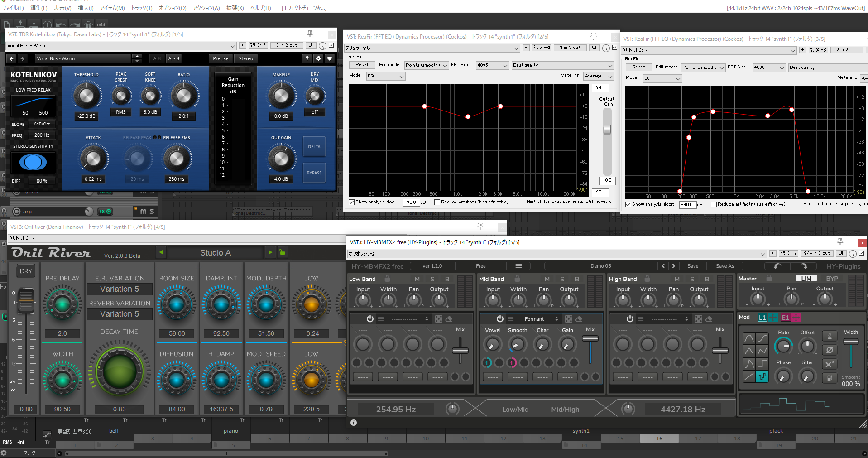Viewport: 868px width, 458px height.
Task: Click the metronome sync icon in Mod
Action: point(830,336)
